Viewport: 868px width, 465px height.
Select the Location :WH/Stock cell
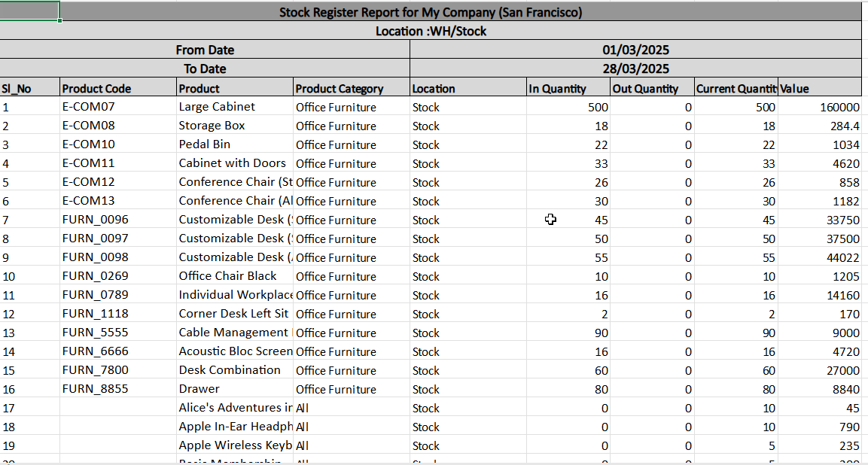[430, 31]
